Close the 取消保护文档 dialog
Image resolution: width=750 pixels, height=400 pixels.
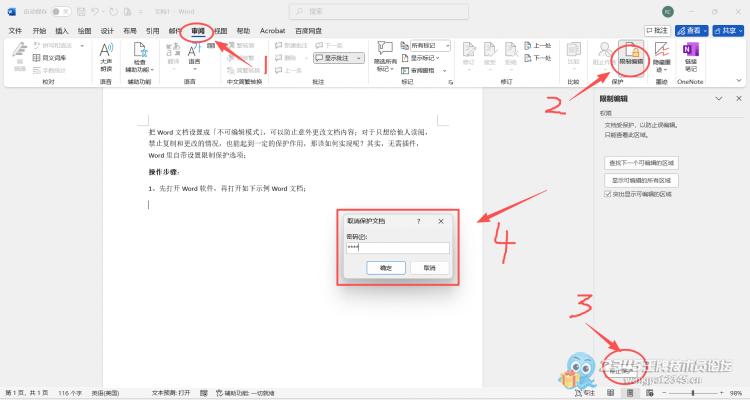pyautogui.click(x=441, y=220)
